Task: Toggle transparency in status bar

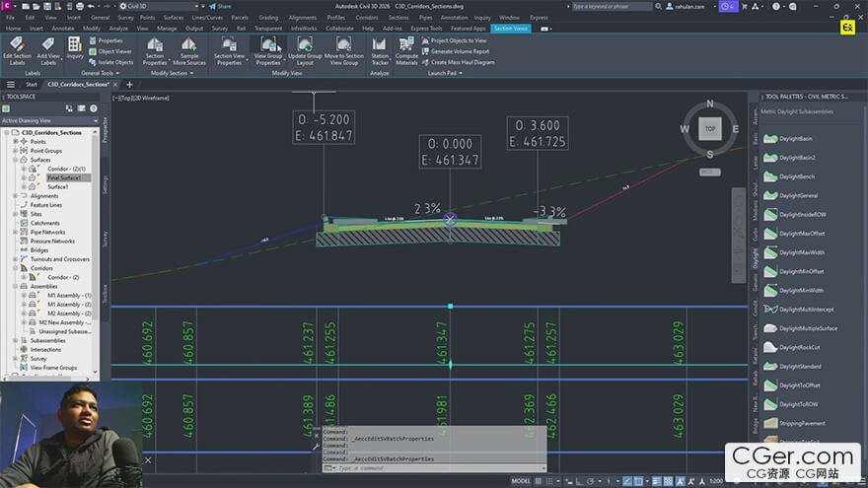Action: pos(668,481)
